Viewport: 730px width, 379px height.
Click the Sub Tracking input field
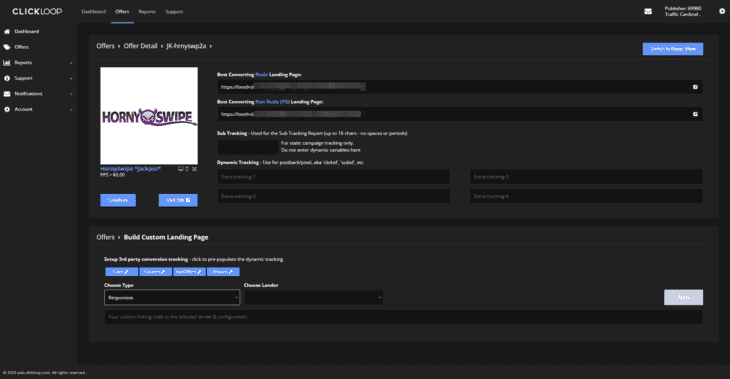[248, 147]
